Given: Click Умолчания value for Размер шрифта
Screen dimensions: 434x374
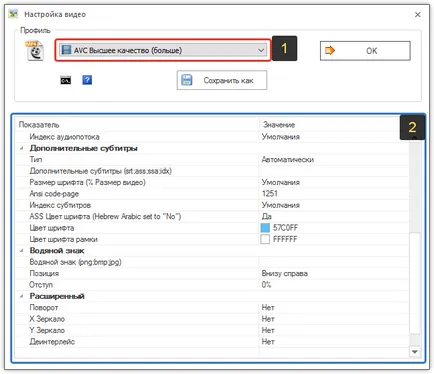Looking at the screenshot, I should [281, 182].
